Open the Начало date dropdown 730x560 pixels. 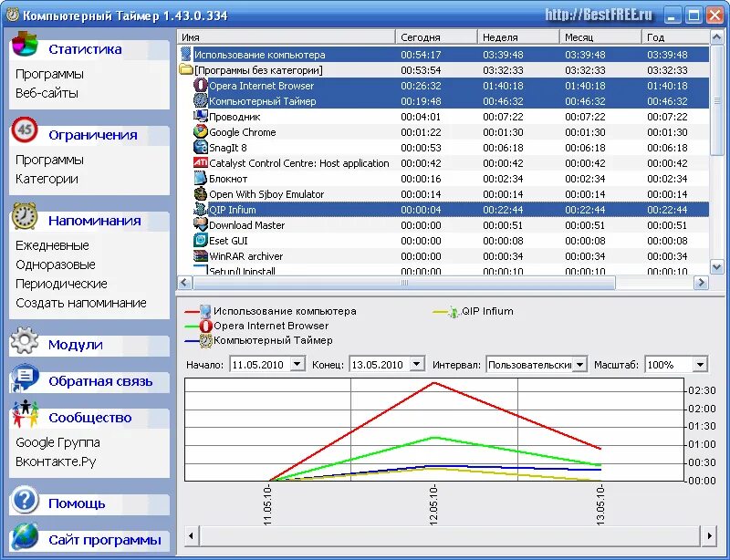click(x=297, y=364)
